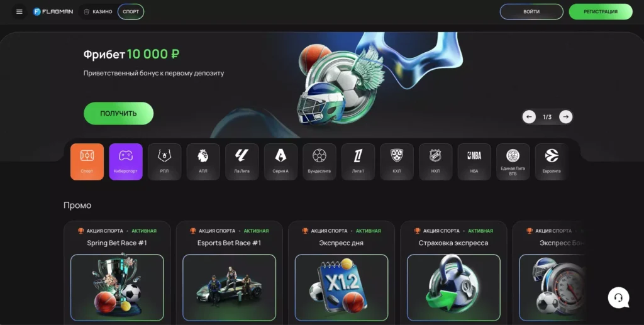Image resolution: width=644 pixels, height=325 pixels.
Task: Open the hamburger menu
Action: 19,12
